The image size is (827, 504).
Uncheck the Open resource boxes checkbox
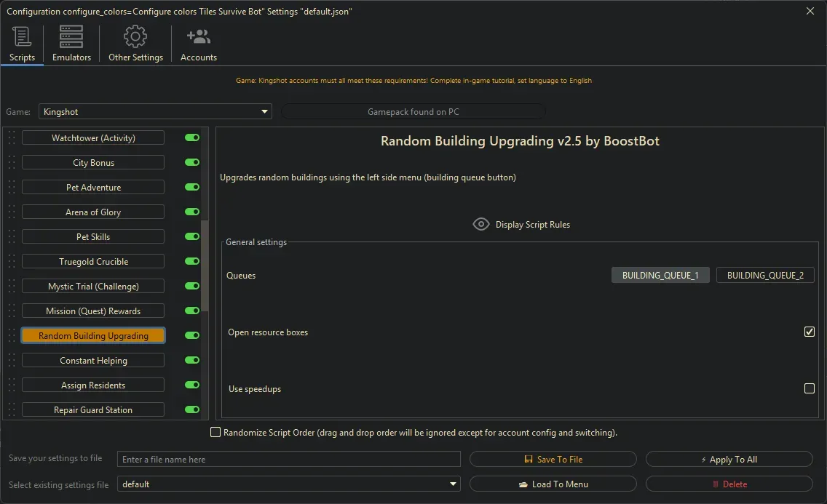[x=809, y=332]
